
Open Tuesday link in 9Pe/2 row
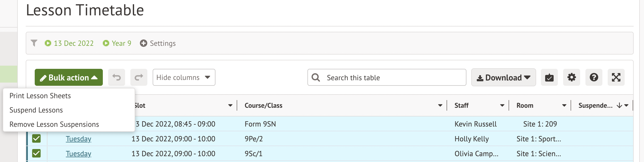78,139
